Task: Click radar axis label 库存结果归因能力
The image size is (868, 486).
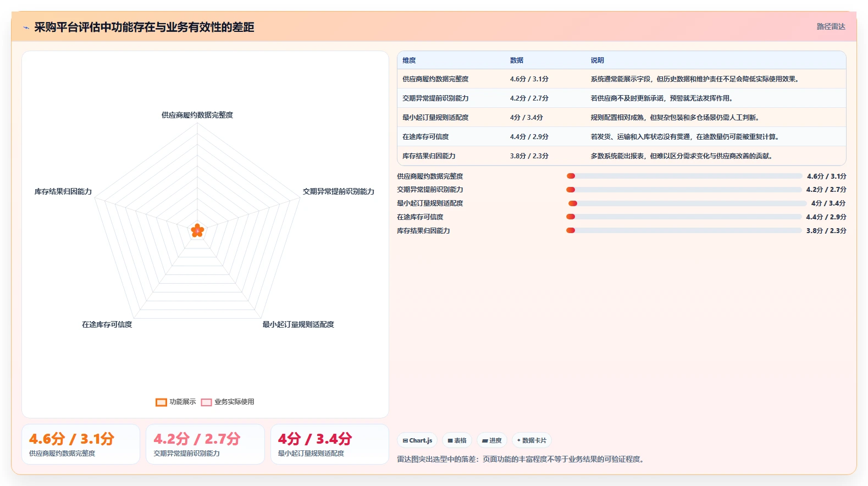Action: coord(63,191)
